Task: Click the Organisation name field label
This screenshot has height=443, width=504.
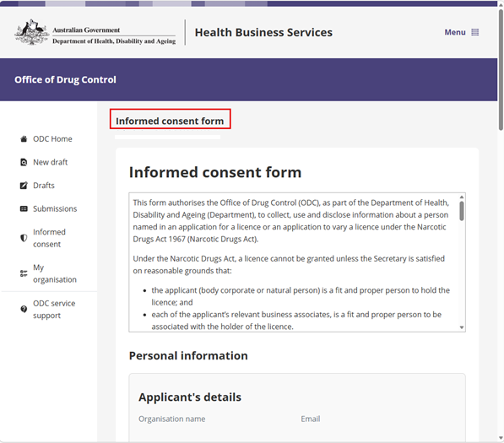Action: tap(172, 419)
